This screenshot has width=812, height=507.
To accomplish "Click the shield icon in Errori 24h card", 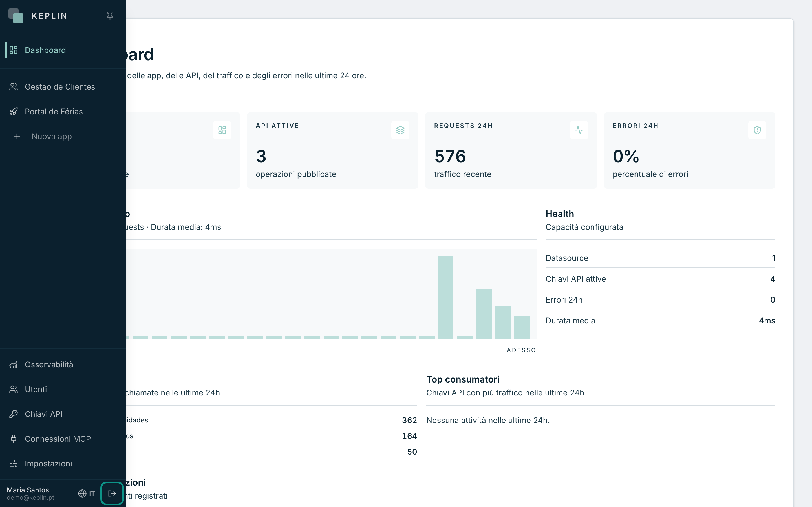I will coord(757,130).
